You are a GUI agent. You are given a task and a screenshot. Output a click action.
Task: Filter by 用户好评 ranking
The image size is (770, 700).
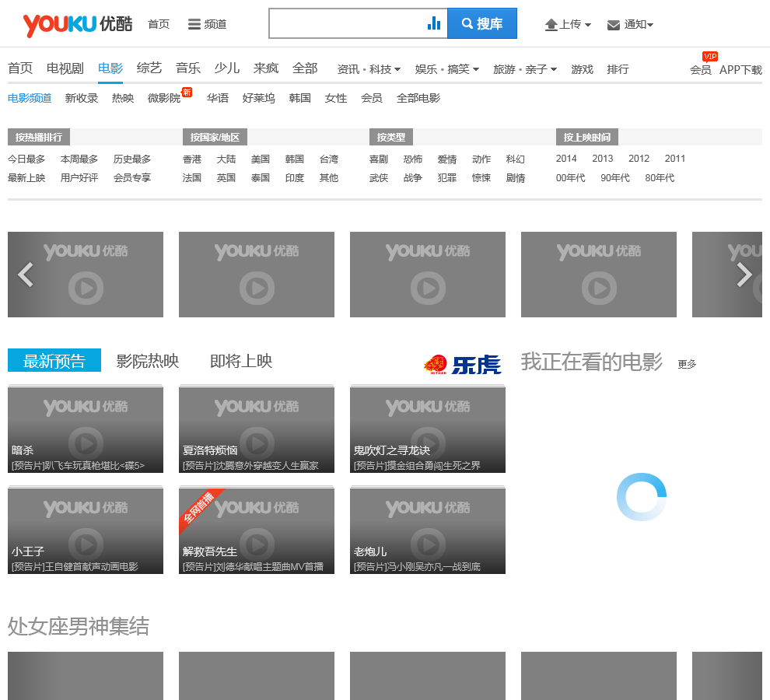tap(79, 178)
